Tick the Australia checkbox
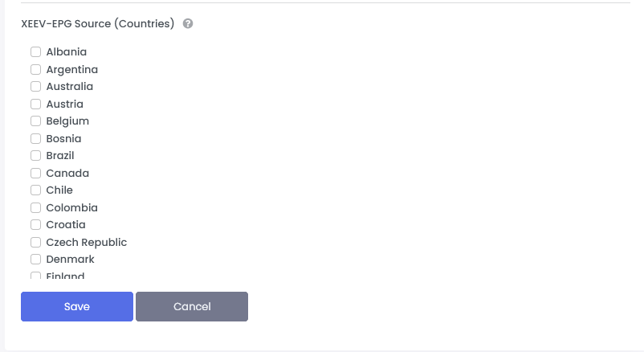644x352 pixels. click(35, 87)
